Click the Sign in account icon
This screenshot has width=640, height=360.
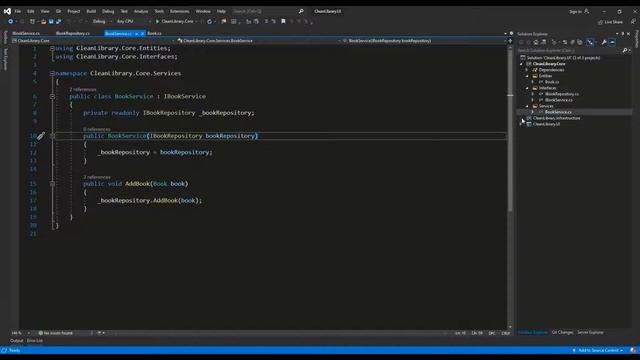pos(587,11)
